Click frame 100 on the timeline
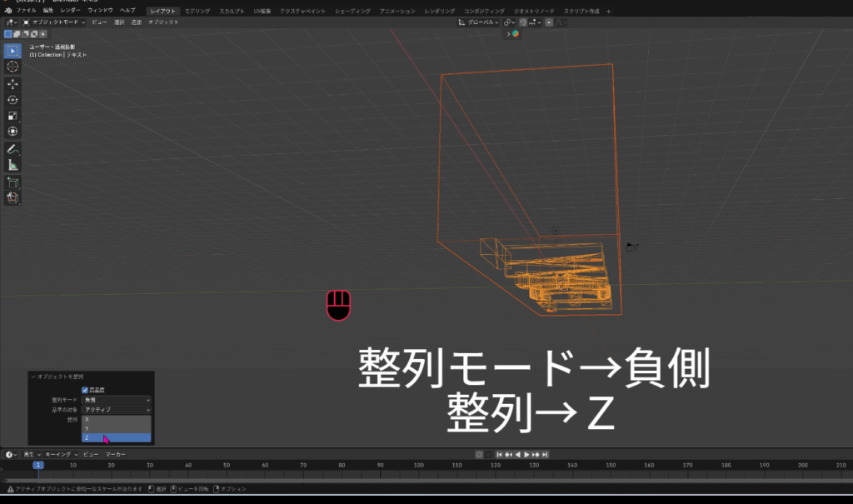The image size is (853, 504). point(419,465)
